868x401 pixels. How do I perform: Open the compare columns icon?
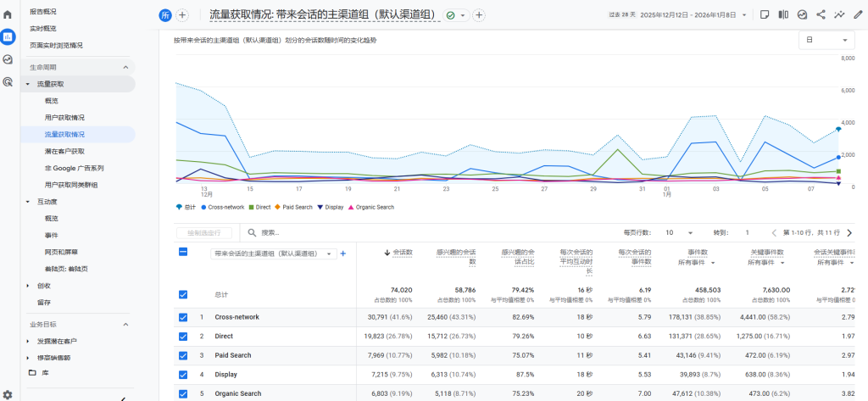tap(782, 14)
